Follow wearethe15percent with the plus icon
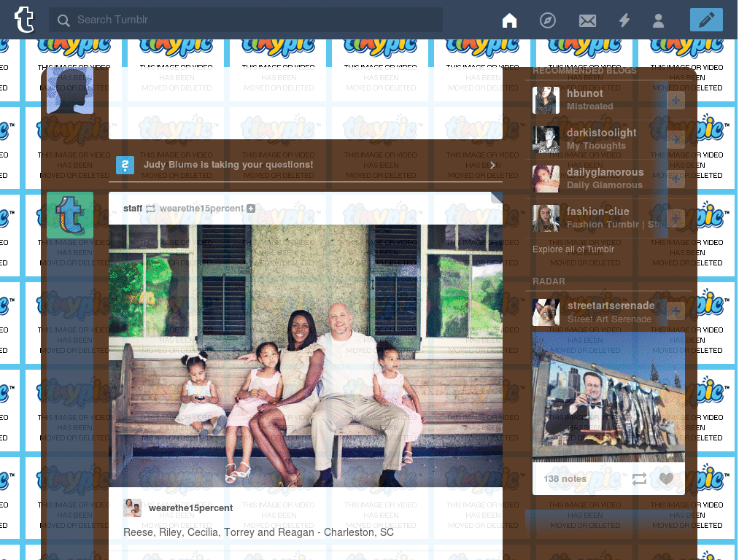The width and height of the screenshot is (747, 560). click(x=251, y=209)
